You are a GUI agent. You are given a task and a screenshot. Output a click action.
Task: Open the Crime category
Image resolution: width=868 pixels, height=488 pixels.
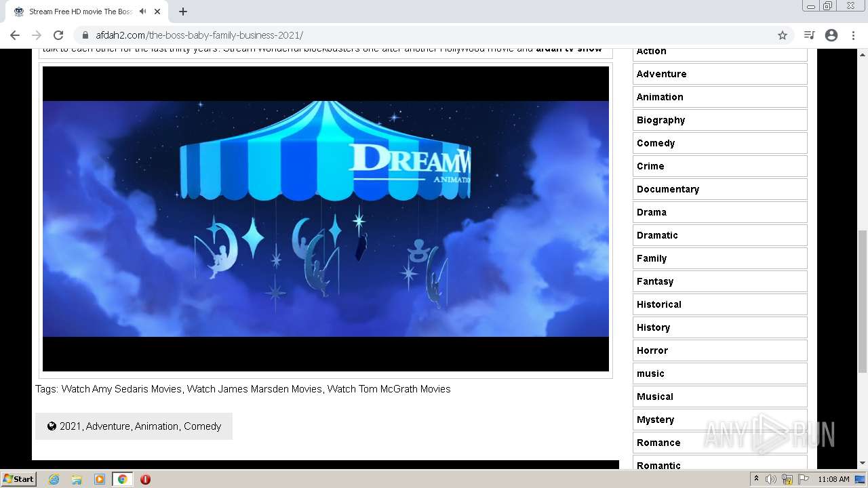[720, 166]
